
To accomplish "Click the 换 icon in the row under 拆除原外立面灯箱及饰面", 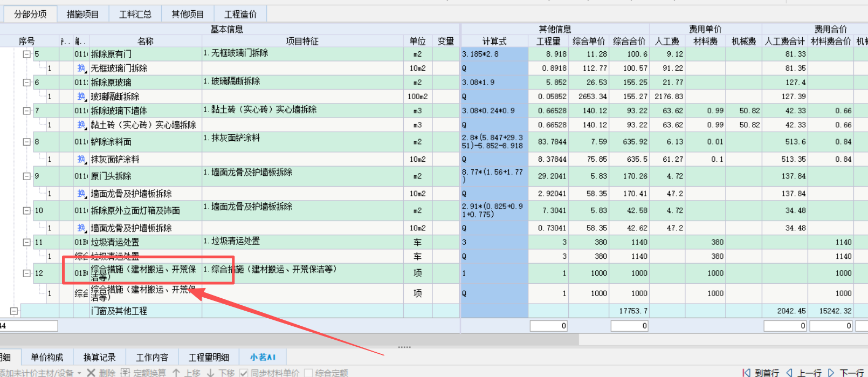I will pos(81,228).
